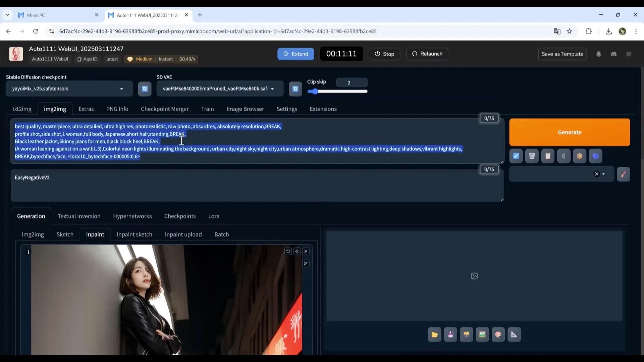Open the Lora tab

coord(213,216)
